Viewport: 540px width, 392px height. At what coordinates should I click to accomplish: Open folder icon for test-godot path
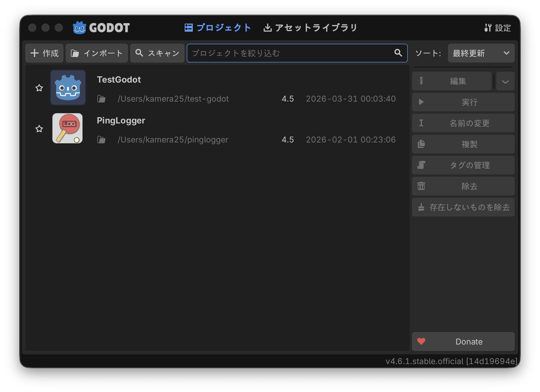[x=101, y=99]
